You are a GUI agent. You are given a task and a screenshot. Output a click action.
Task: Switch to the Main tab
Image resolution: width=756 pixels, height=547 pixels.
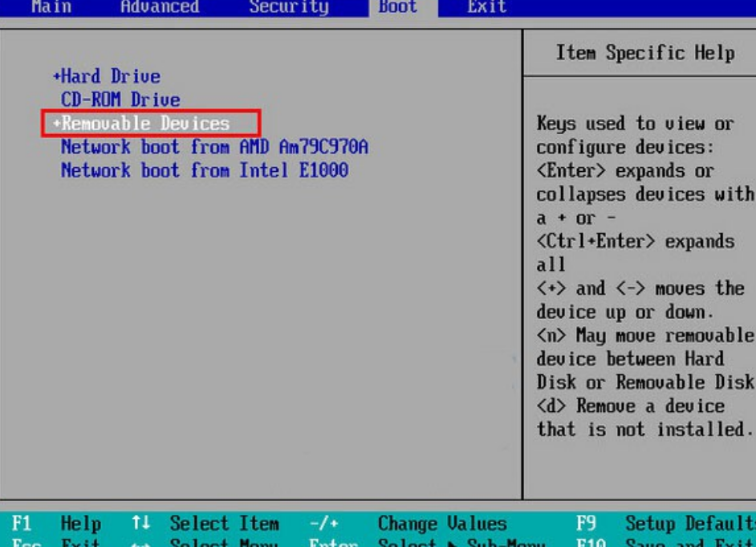pos(51,7)
